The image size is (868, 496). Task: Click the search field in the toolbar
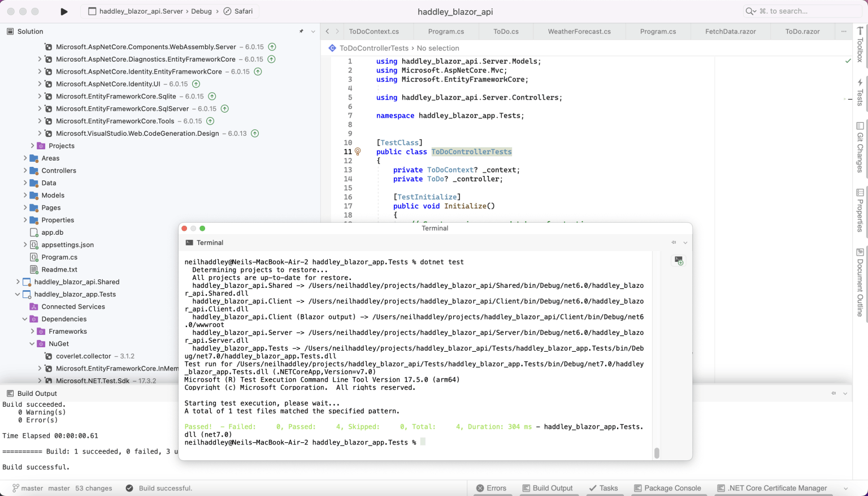[x=802, y=11]
